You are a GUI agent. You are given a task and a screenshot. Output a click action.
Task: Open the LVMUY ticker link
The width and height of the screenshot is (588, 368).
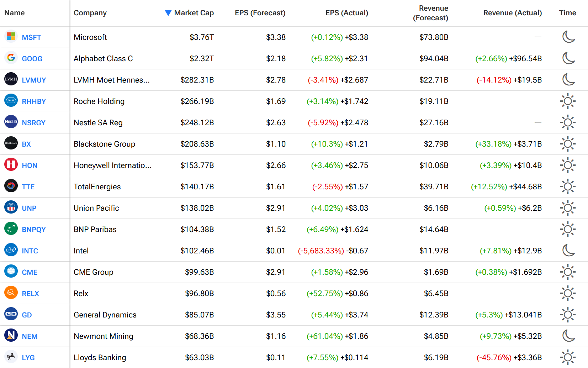[x=34, y=80]
